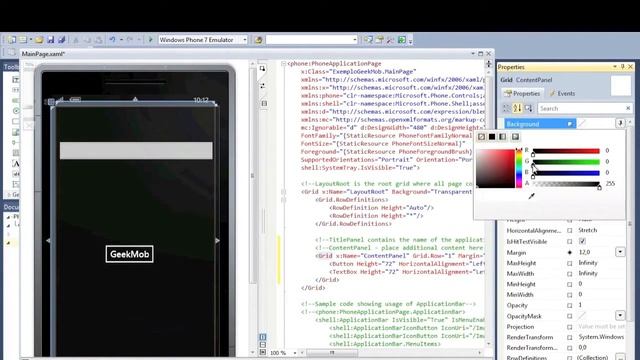
Task: Click the New Project toolbar icon
Action: point(11,40)
